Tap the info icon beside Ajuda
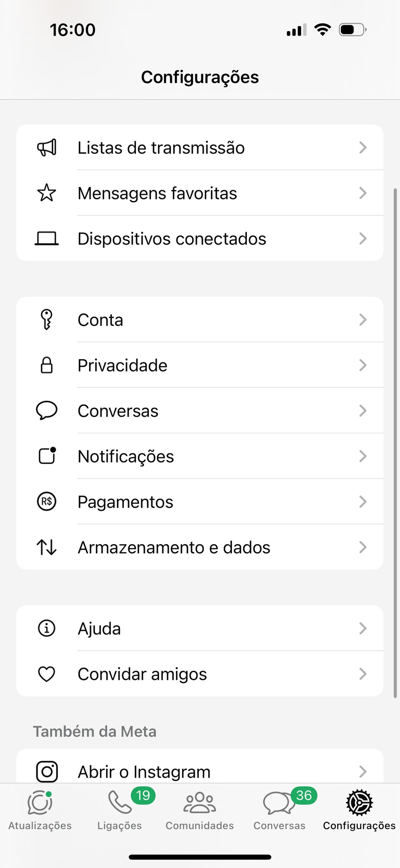400x868 pixels. [x=47, y=628]
